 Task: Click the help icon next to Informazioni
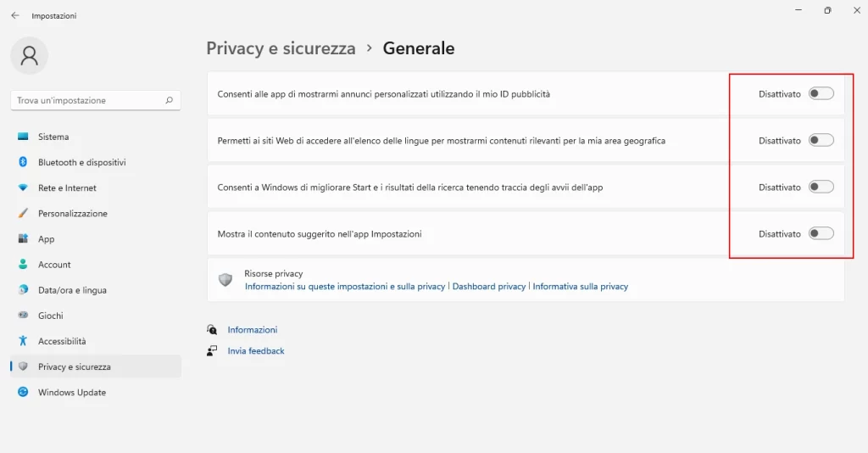pos(212,329)
